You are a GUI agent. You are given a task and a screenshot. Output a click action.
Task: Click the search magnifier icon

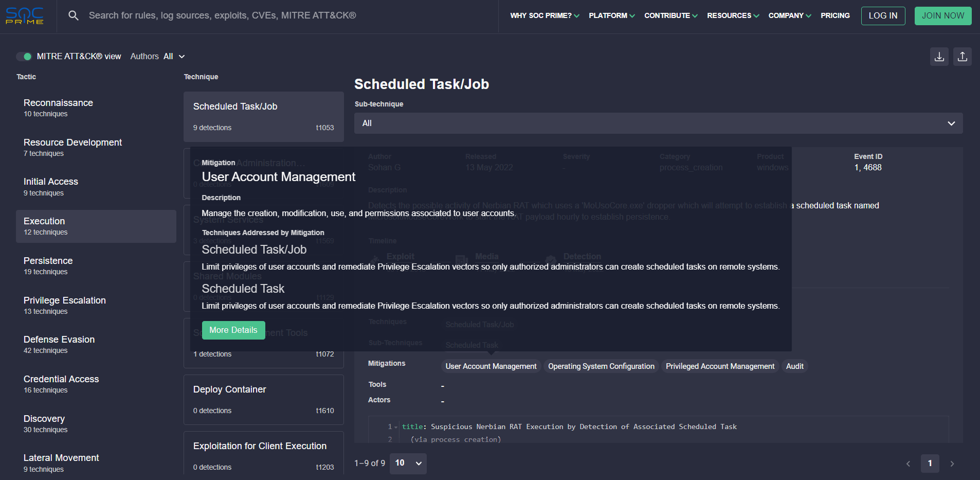coord(74,15)
